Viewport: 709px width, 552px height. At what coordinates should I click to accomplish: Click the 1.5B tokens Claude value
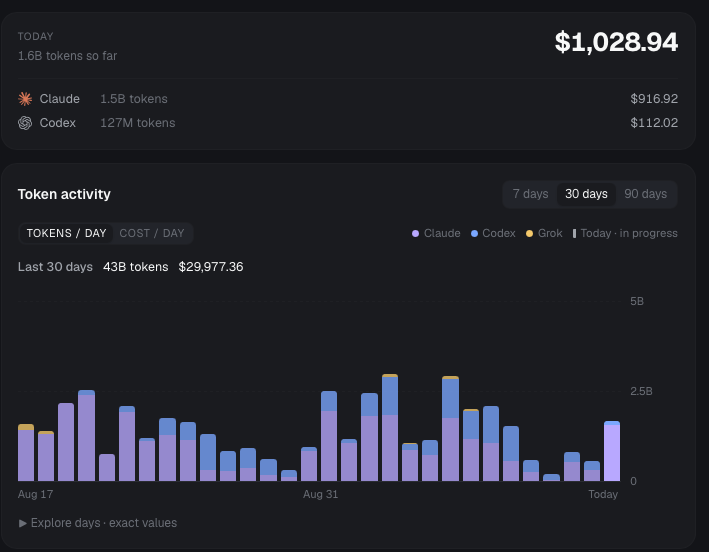pyautogui.click(x=134, y=99)
